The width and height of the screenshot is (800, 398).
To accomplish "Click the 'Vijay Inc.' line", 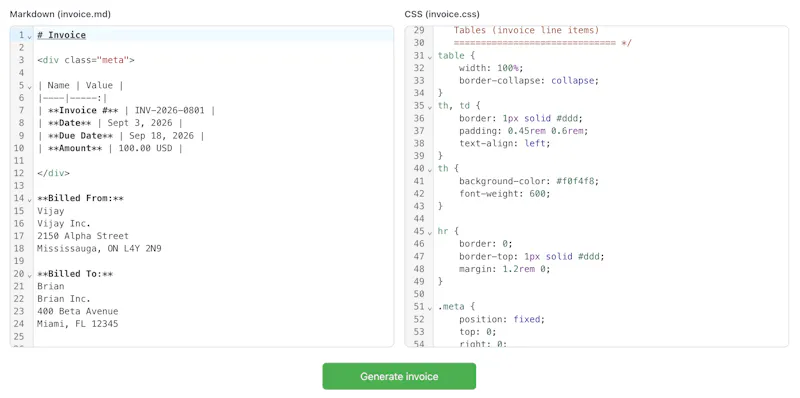I will point(64,223).
